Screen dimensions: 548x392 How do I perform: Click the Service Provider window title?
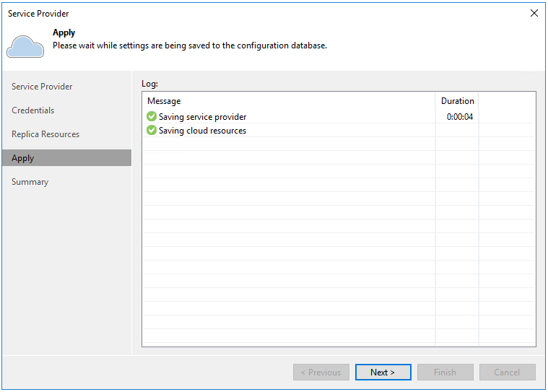point(38,14)
